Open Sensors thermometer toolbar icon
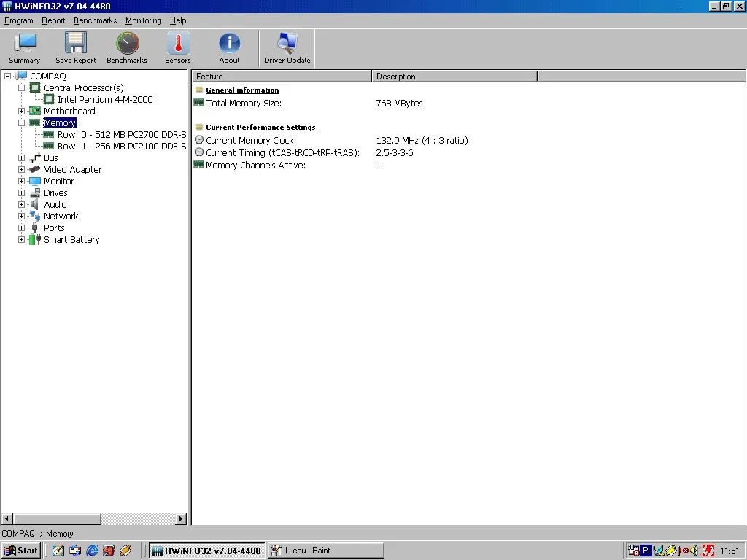 (178, 43)
